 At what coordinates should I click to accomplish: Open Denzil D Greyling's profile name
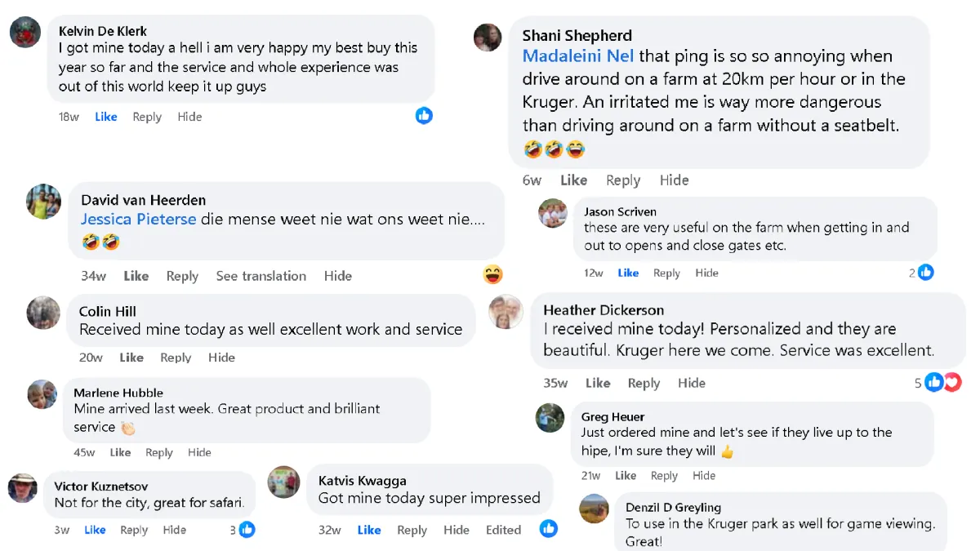tap(673, 507)
